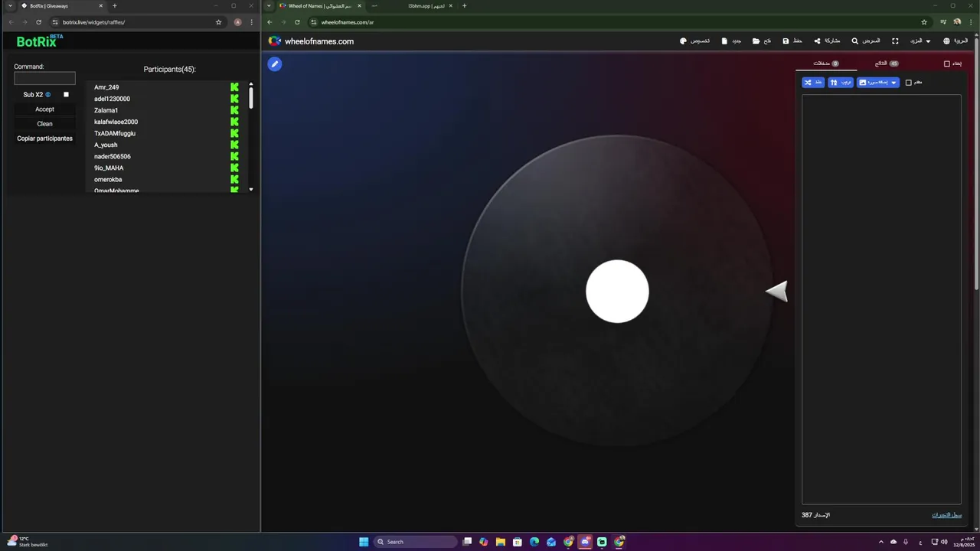Reload the Wheel of Names page
The image size is (980, 551).
[297, 22]
